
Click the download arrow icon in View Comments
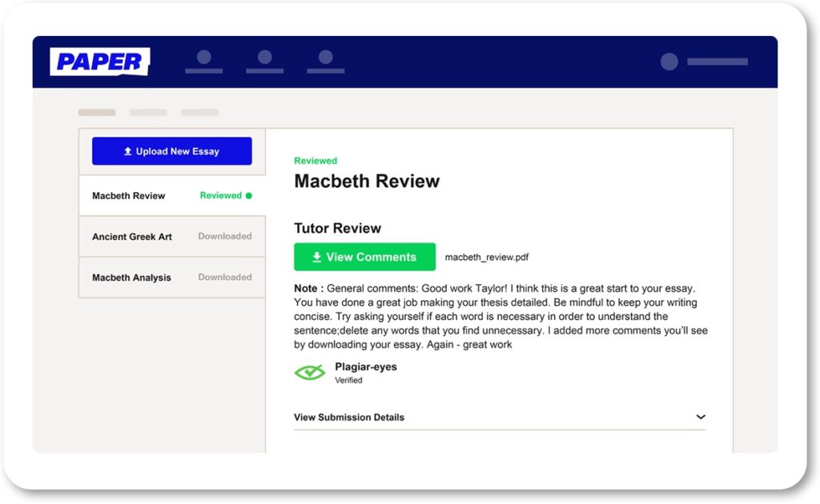pyautogui.click(x=316, y=257)
